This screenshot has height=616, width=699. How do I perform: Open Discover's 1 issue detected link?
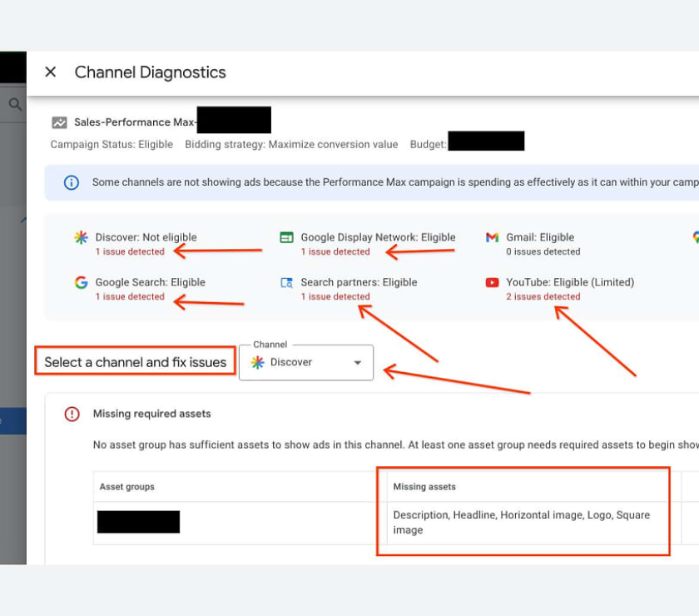[x=130, y=251]
